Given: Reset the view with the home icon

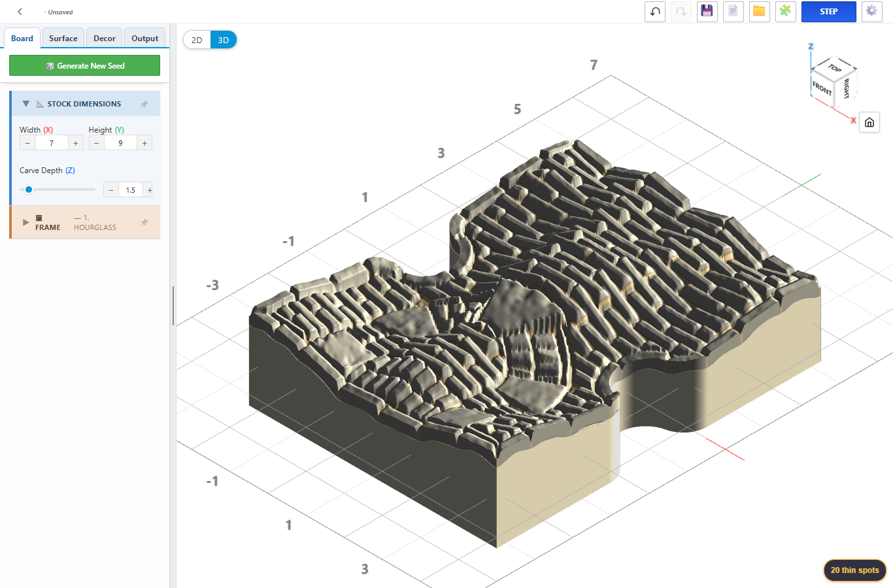Looking at the screenshot, I should pyautogui.click(x=869, y=122).
